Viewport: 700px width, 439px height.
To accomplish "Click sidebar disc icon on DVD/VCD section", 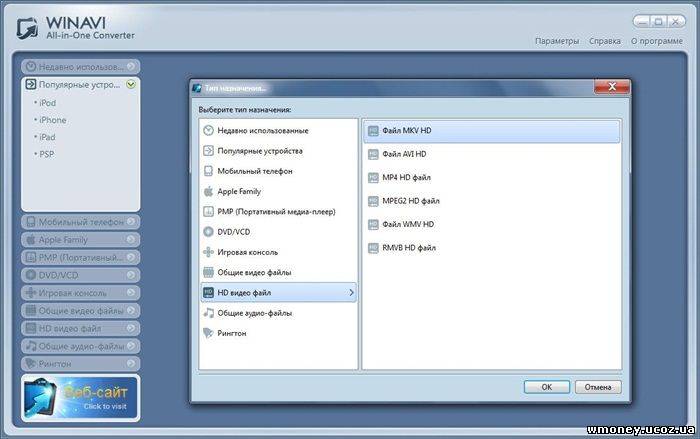I will pyautogui.click(x=30, y=275).
